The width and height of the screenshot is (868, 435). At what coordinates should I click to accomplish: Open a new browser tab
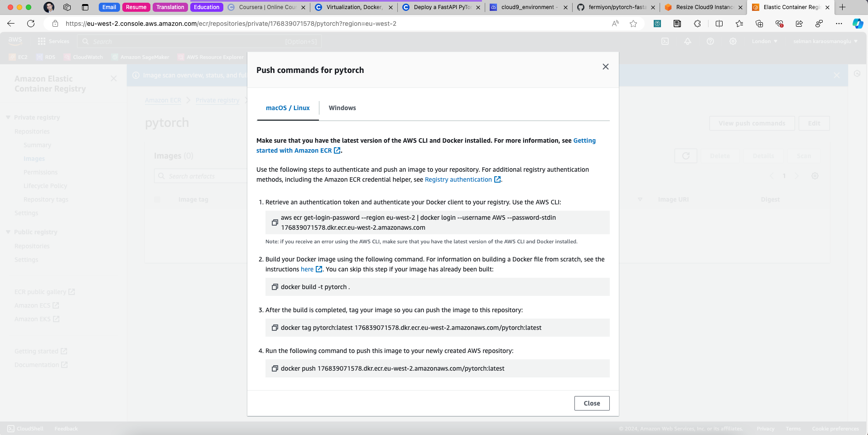(x=843, y=7)
